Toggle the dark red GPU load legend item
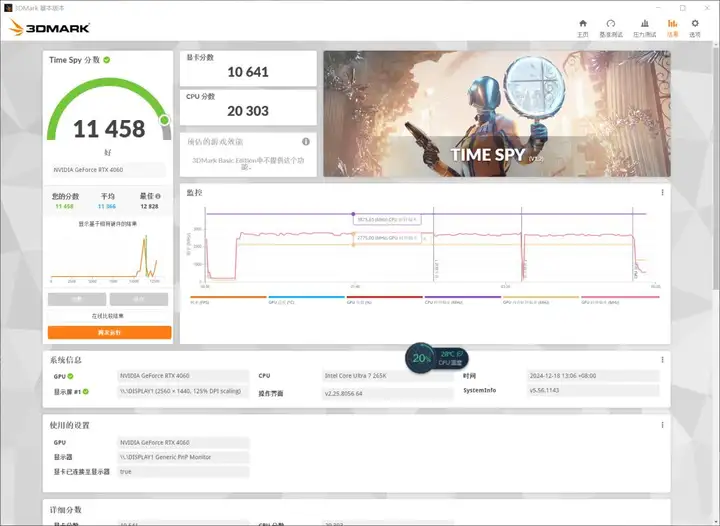This screenshot has width=720, height=526. (384, 300)
